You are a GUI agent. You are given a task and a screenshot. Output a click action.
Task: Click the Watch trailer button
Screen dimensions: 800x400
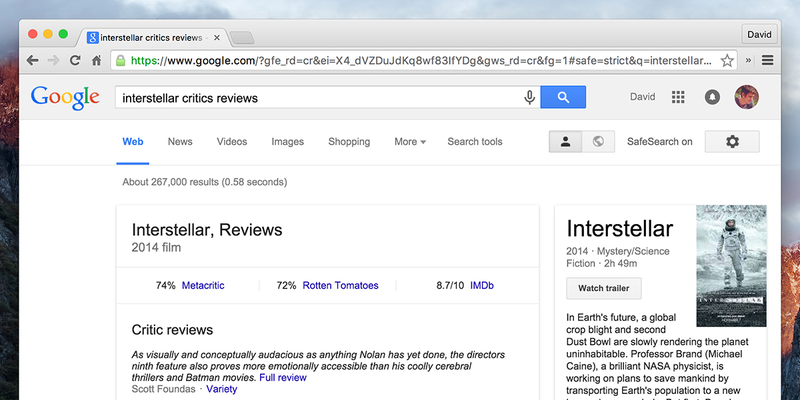click(x=604, y=288)
